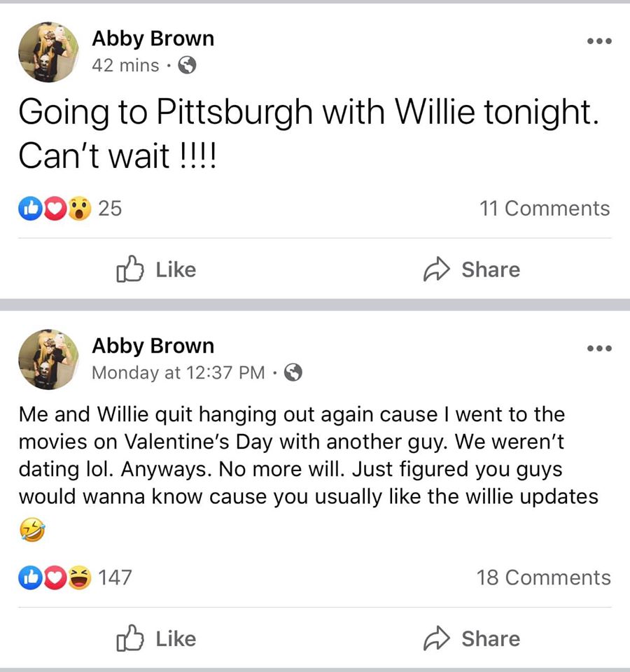The width and height of the screenshot is (630, 672).
Task: Open the profile picture on the top post
Action: pos(48,52)
